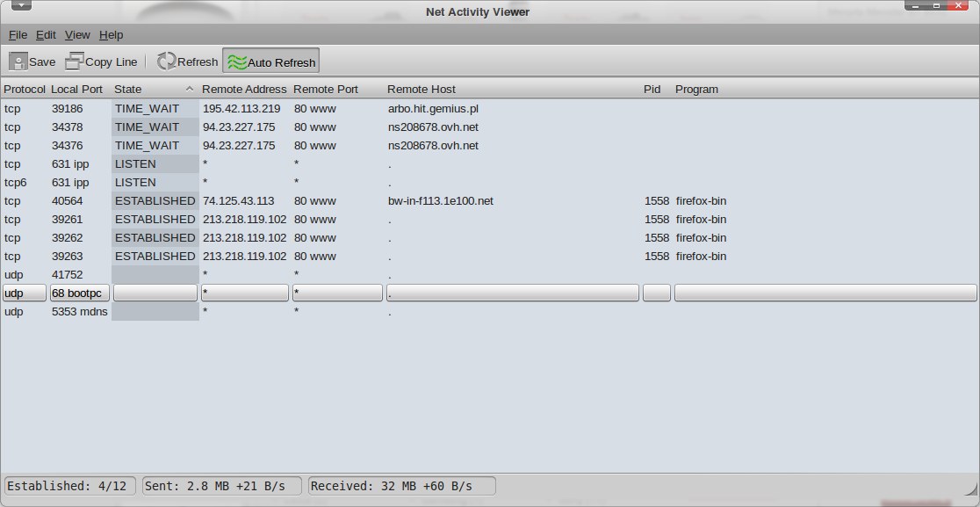Open the Edit menu
This screenshot has width=980, height=507.
point(46,35)
